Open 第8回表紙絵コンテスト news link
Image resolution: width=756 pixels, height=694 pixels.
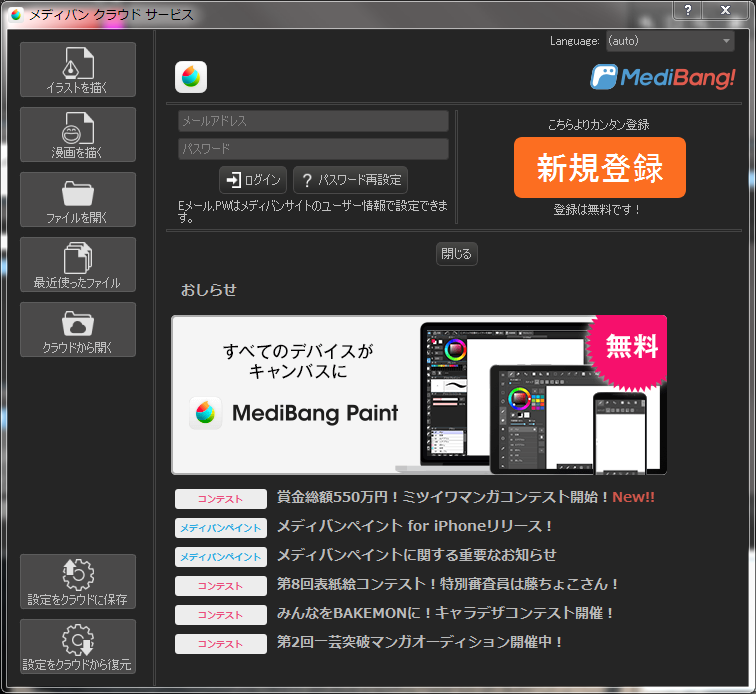coord(447,584)
